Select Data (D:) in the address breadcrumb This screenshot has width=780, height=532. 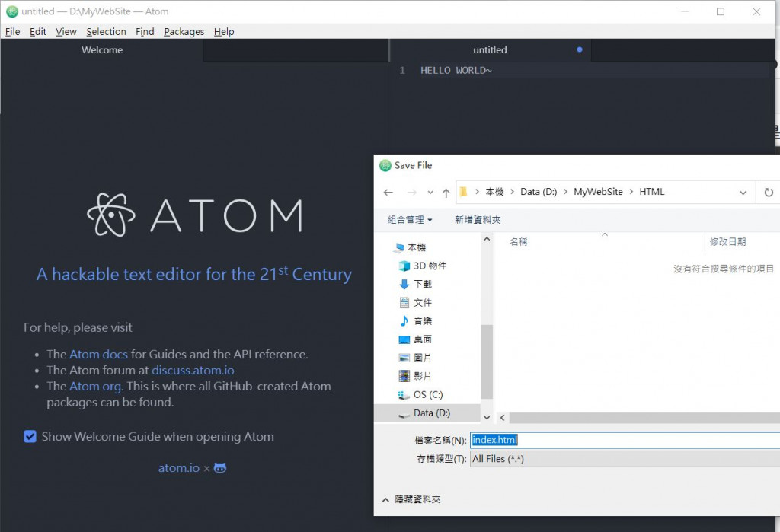point(539,192)
